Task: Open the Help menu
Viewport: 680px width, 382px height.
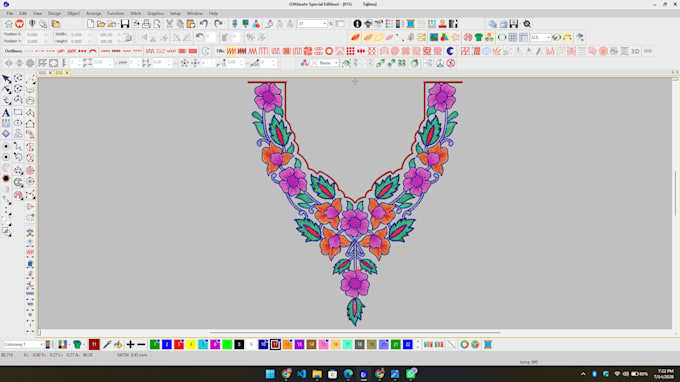Action: (213, 13)
